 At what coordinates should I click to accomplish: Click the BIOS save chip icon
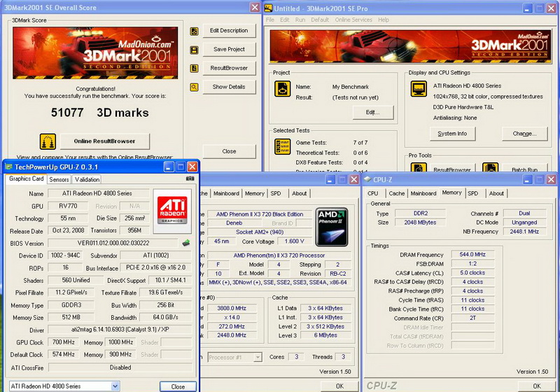(x=186, y=243)
